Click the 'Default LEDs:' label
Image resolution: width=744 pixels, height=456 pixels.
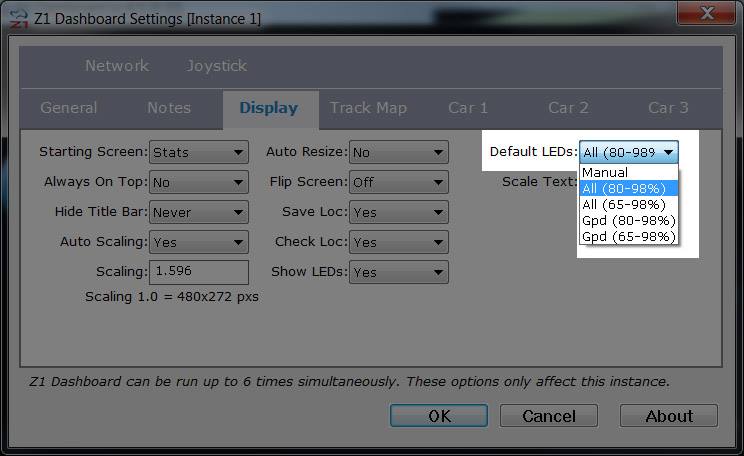pos(533,152)
